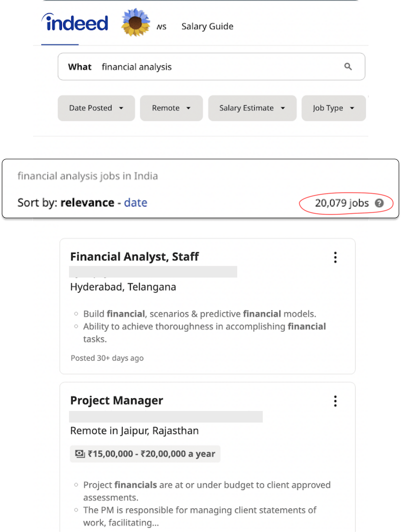Click the bullet marker beside 'Build financial' description line
Screen dimensions: 401x532
76,314
